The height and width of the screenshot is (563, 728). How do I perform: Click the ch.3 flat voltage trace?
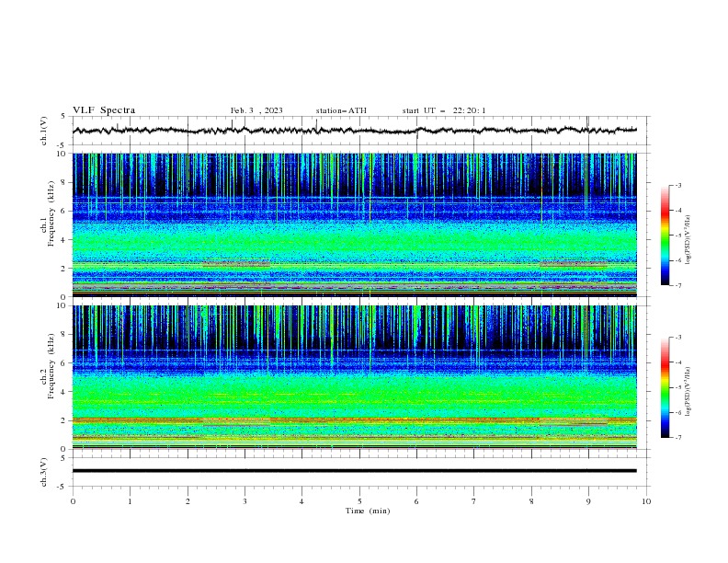coord(355,471)
